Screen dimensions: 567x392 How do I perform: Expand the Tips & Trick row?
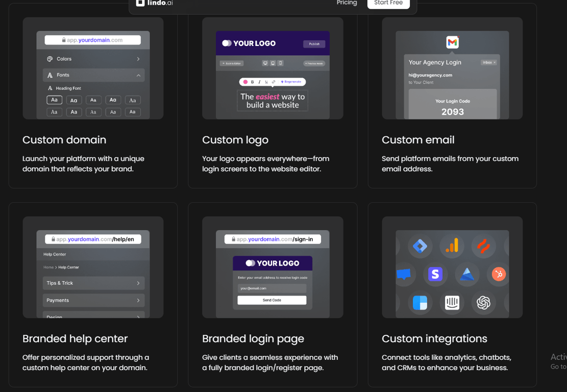94,283
